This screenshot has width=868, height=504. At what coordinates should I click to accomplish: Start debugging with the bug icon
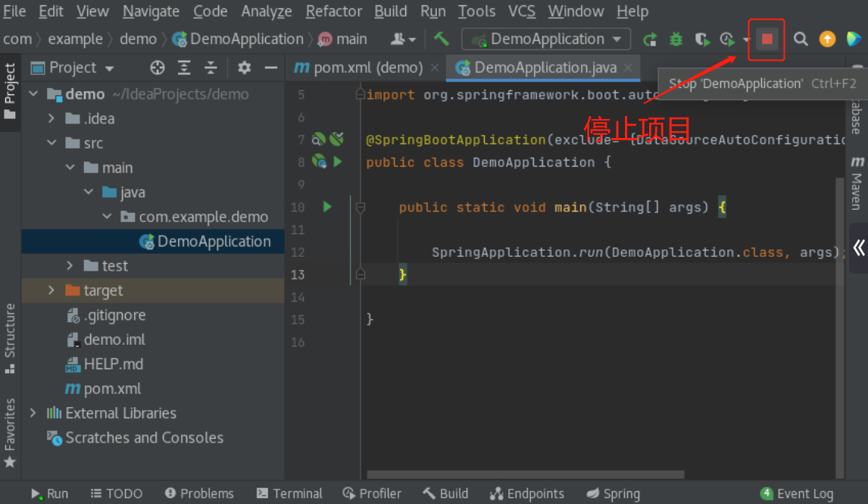coord(676,39)
